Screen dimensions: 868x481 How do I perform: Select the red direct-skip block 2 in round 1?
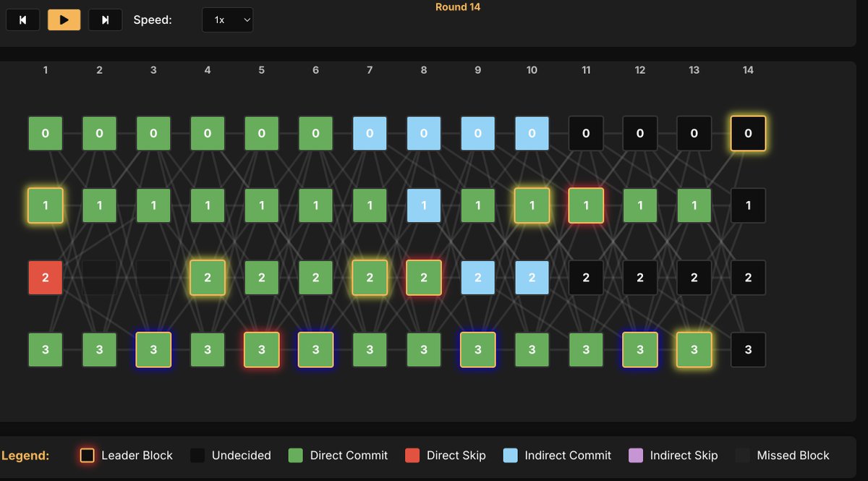click(46, 278)
